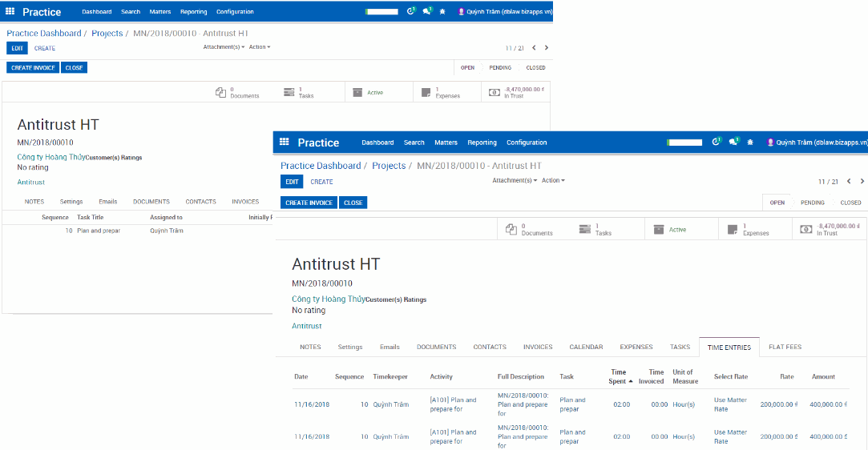This screenshot has width=868, height=450.
Task: Go to next record arrow in back window
Action: (x=547, y=47)
